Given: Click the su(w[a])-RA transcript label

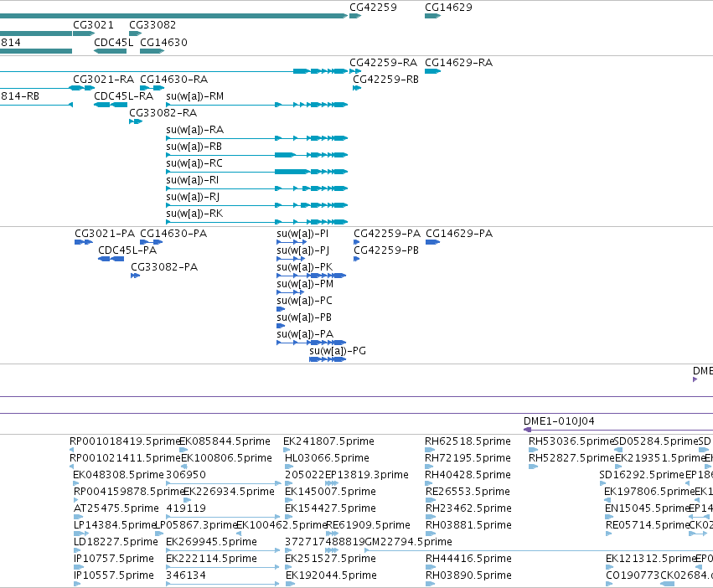Looking at the screenshot, I should pos(195,130).
